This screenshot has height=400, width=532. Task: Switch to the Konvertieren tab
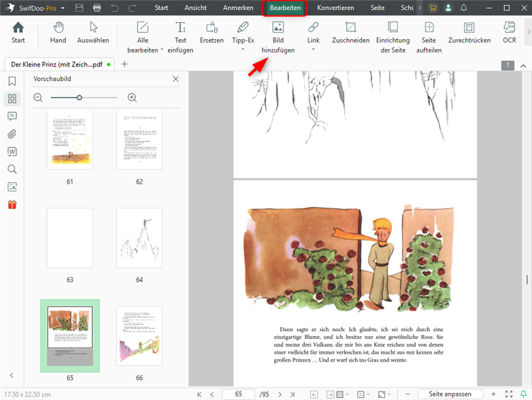(336, 8)
